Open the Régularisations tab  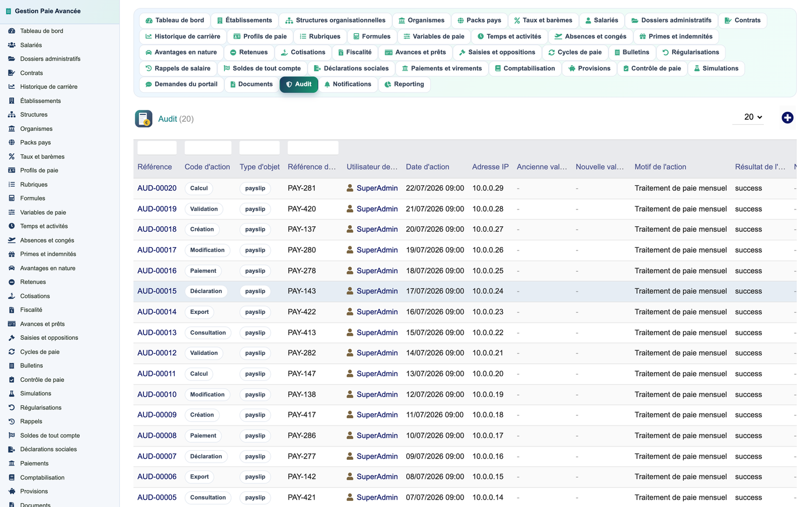pyautogui.click(x=691, y=52)
